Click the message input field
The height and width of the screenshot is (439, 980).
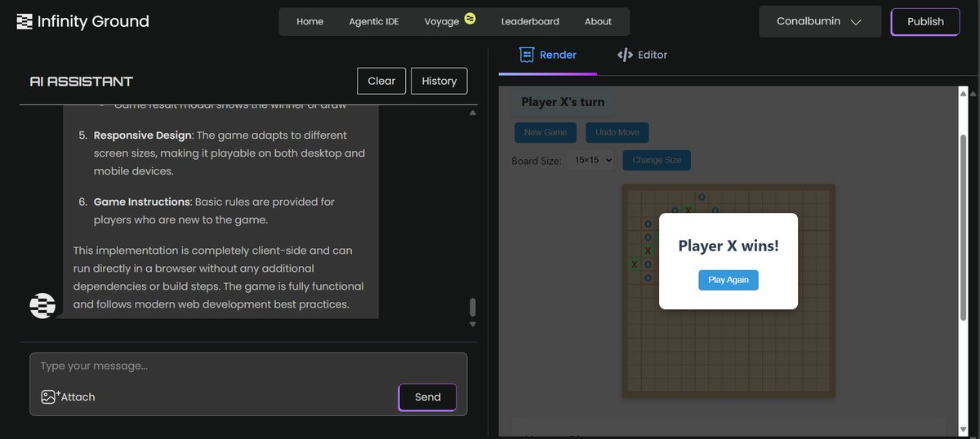248,366
